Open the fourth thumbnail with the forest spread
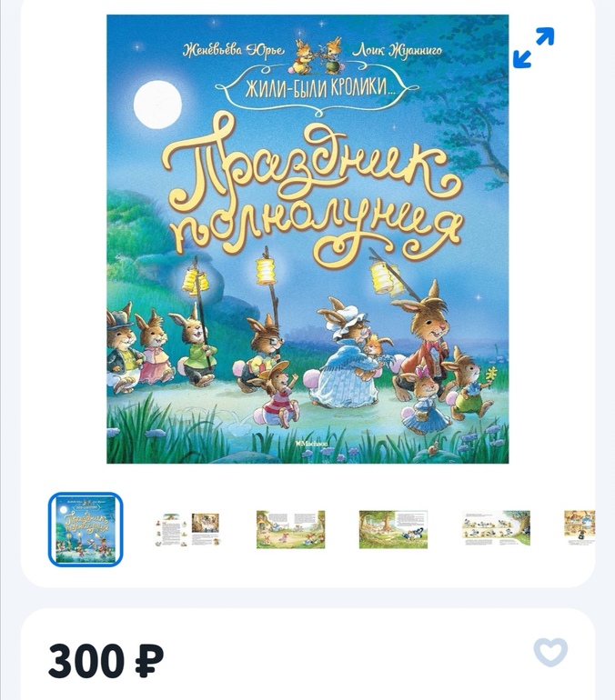 click(x=393, y=529)
